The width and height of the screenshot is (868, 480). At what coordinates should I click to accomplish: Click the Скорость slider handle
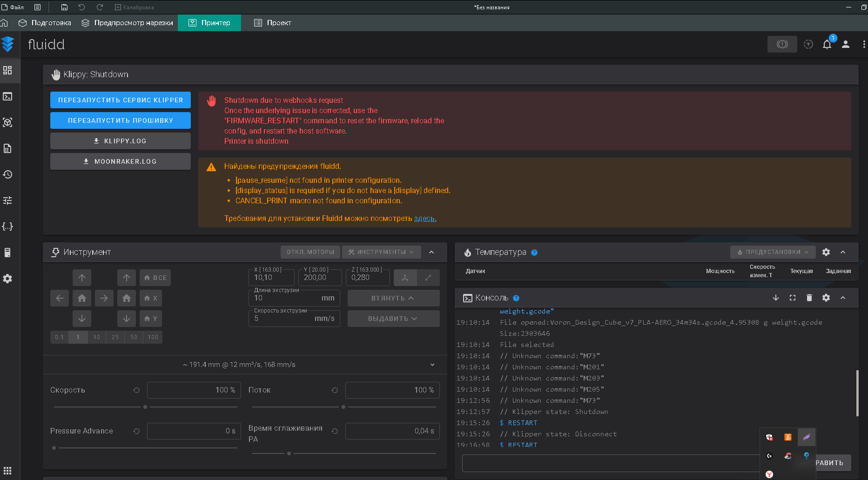145,407
